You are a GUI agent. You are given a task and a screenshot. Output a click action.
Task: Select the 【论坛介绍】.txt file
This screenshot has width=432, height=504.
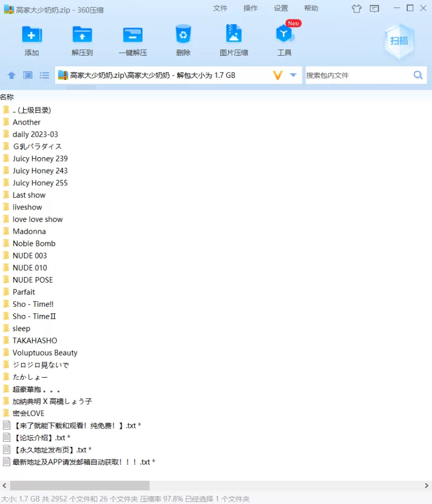42,438
